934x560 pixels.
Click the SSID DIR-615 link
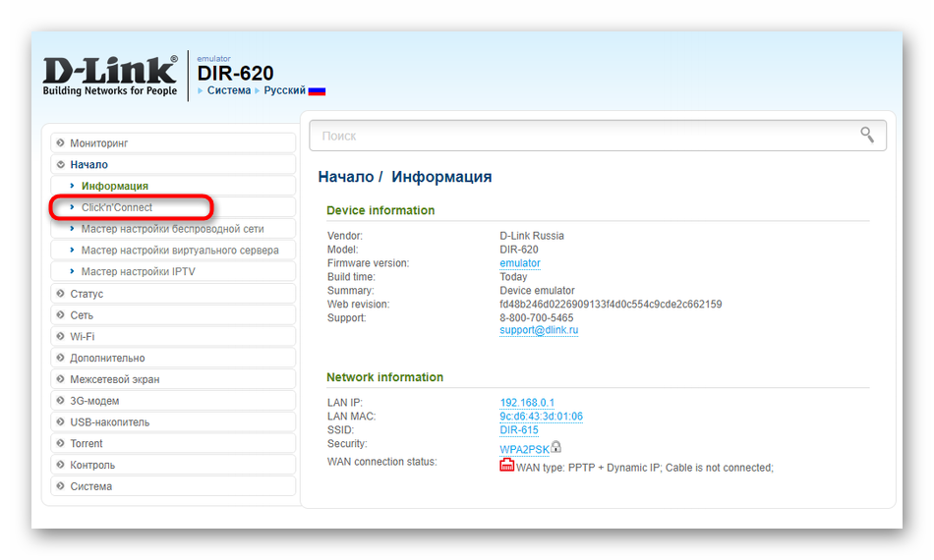pyautogui.click(x=518, y=430)
